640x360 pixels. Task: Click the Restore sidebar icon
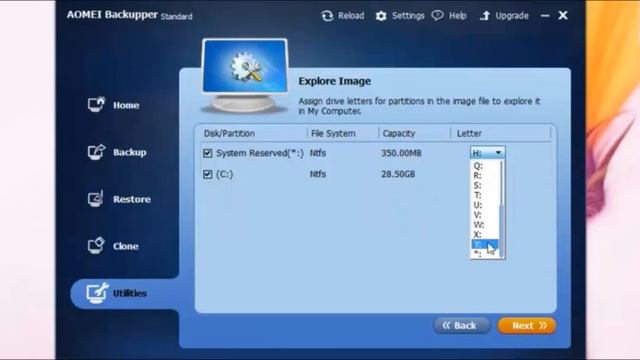[x=96, y=199]
